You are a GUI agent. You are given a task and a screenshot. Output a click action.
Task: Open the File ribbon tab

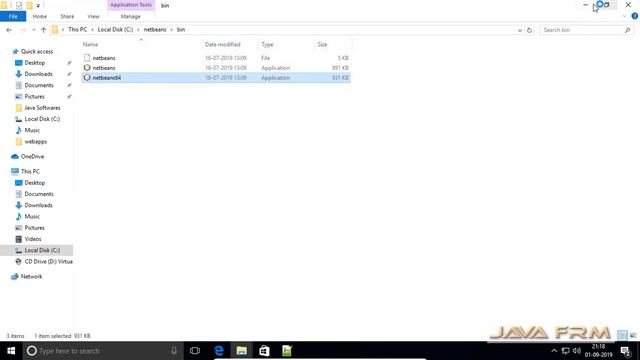coord(13,16)
